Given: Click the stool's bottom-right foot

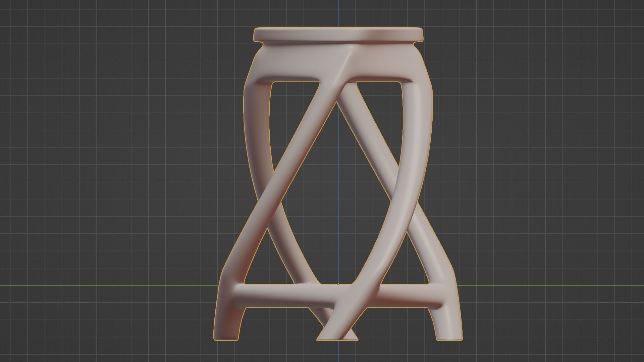Looking at the screenshot, I should tap(449, 330).
